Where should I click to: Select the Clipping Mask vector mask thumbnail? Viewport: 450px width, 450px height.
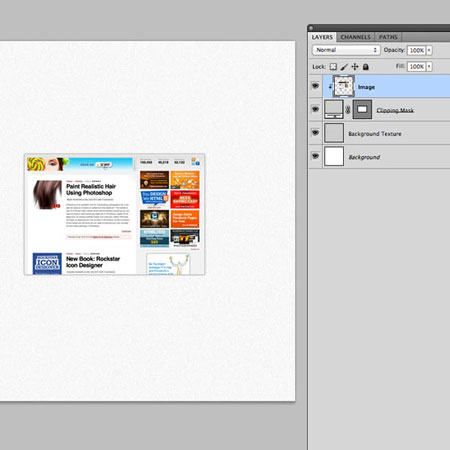point(362,109)
